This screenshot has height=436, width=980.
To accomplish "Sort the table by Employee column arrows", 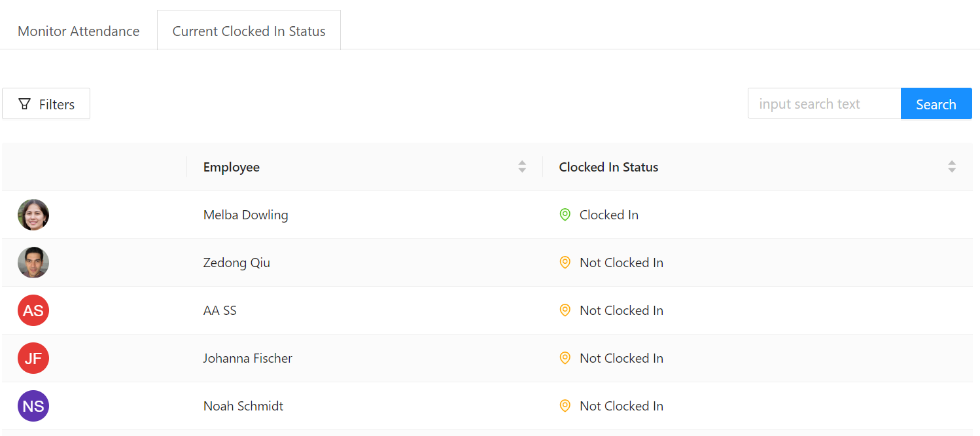I will click(x=522, y=167).
